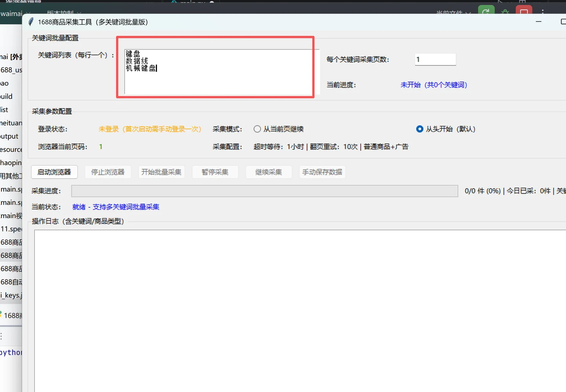Screen dimensions: 566x392
Task: Choose the 从当前页继续 collection mode
Action: (x=257, y=129)
